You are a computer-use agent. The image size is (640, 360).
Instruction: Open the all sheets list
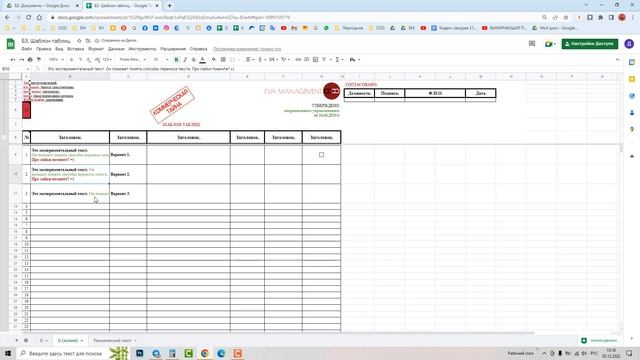[26, 340]
